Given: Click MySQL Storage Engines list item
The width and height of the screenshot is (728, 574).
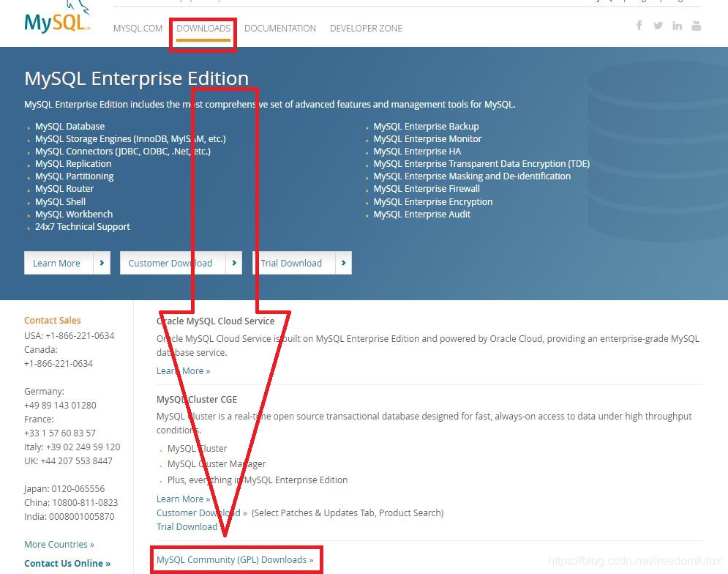Looking at the screenshot, I should [130, 139].
